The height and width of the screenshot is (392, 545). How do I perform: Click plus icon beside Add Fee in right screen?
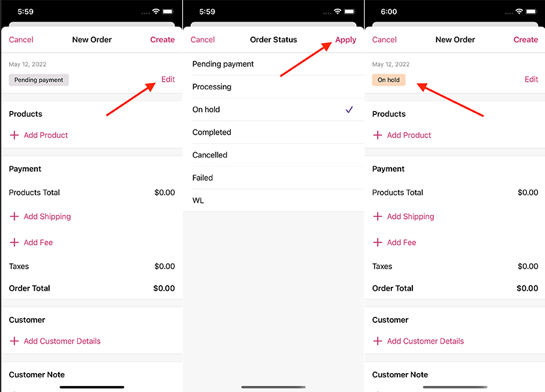click(x=378, y=242)
